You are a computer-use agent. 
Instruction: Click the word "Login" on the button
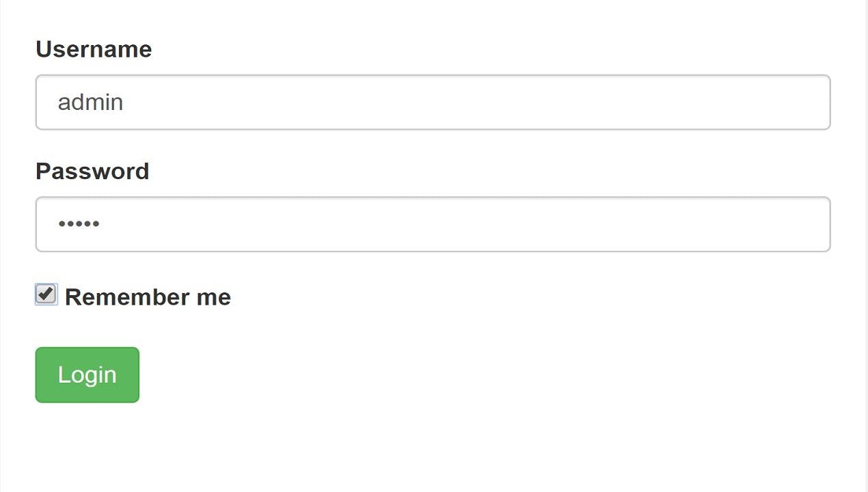[87, 374]
